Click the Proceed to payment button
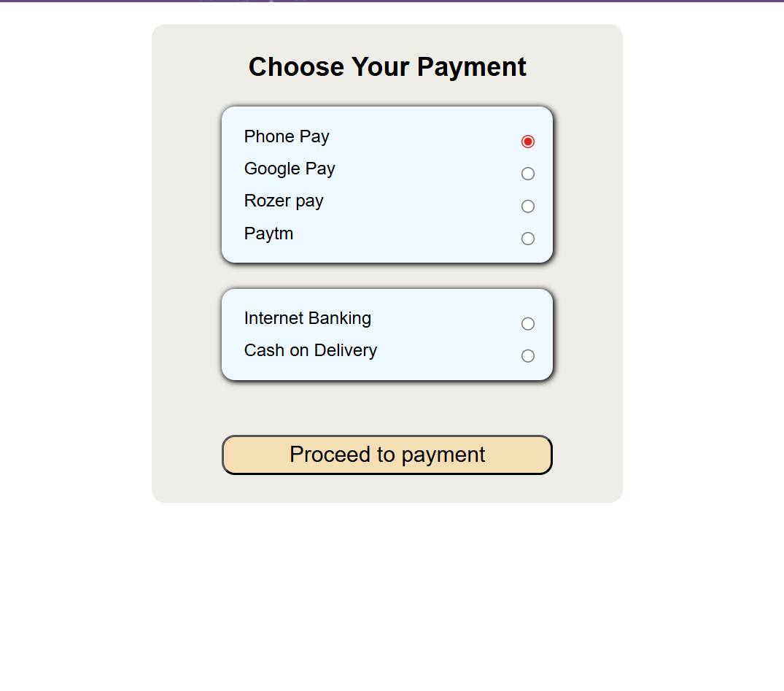The image size is (784, 691). click(x=387, y=454)
